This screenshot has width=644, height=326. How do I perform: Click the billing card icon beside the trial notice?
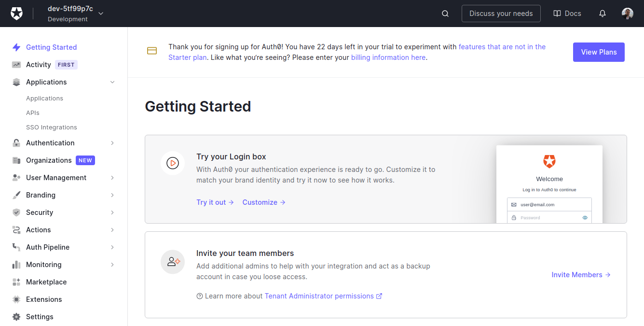(152, 50)
